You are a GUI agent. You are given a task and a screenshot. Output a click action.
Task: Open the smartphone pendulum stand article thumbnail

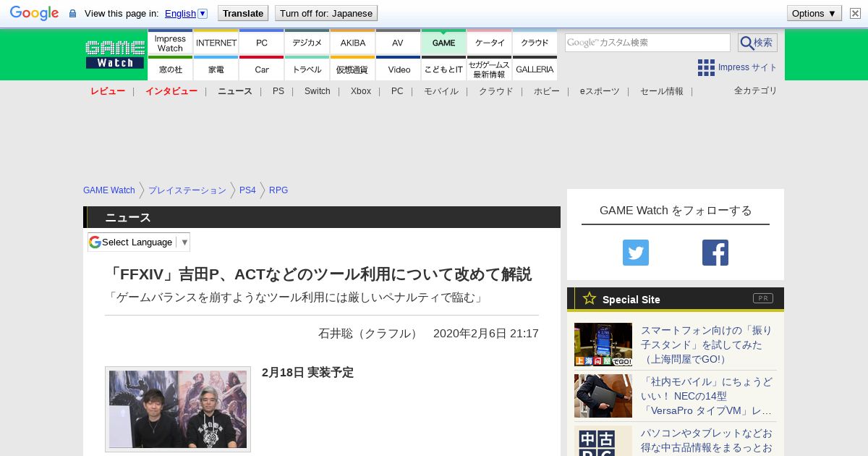tap(603, 345)
